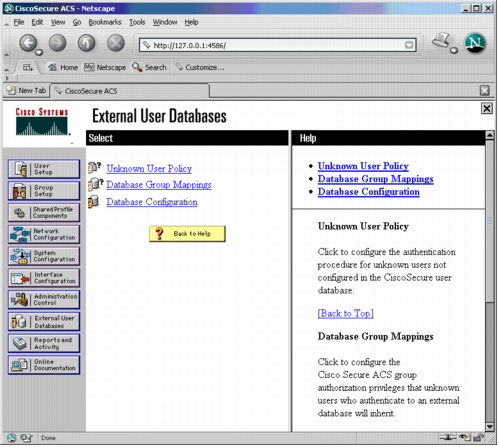Image resolution: width=499 pixels, height=447 pixels.
Task: Click the Mail component icon in status bar
Action: coord(26,439)
